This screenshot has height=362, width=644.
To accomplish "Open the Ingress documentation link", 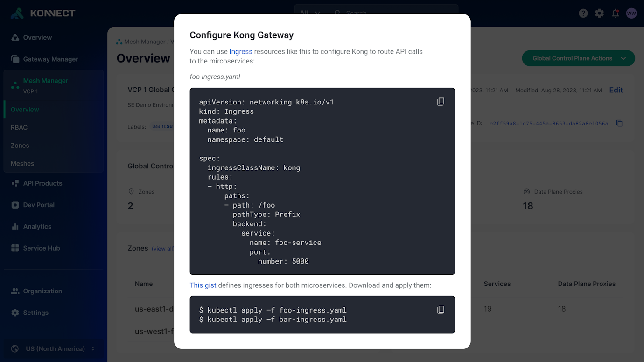I will coord(240,51).
